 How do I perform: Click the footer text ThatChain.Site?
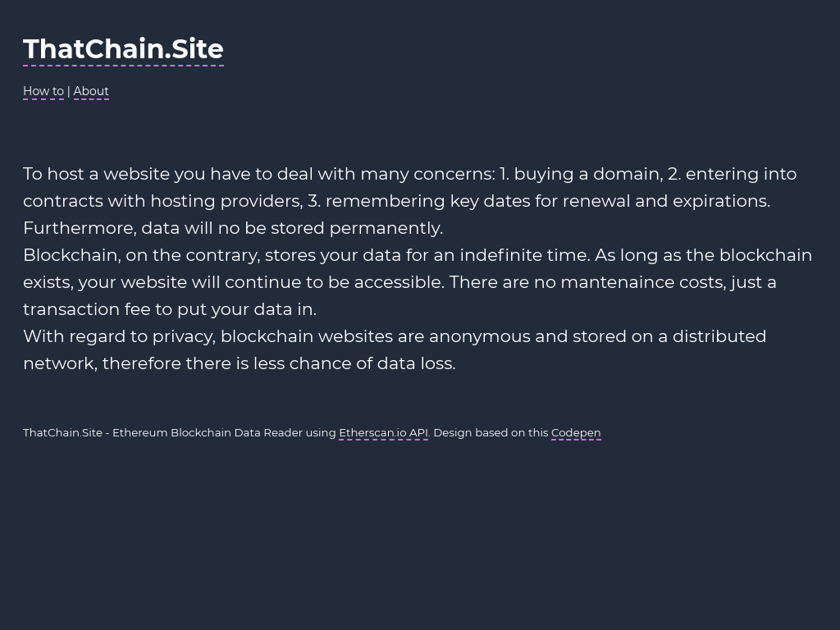click(62, 432)
